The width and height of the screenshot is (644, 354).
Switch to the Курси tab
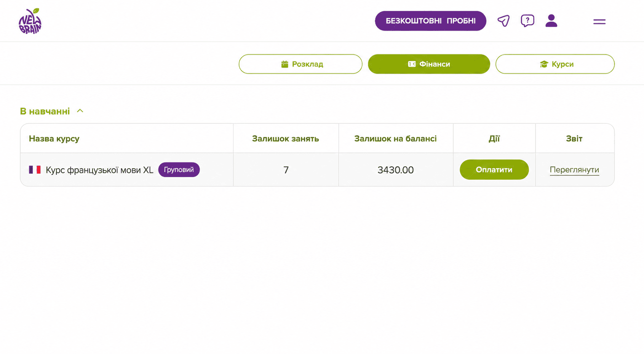point(555,64)
